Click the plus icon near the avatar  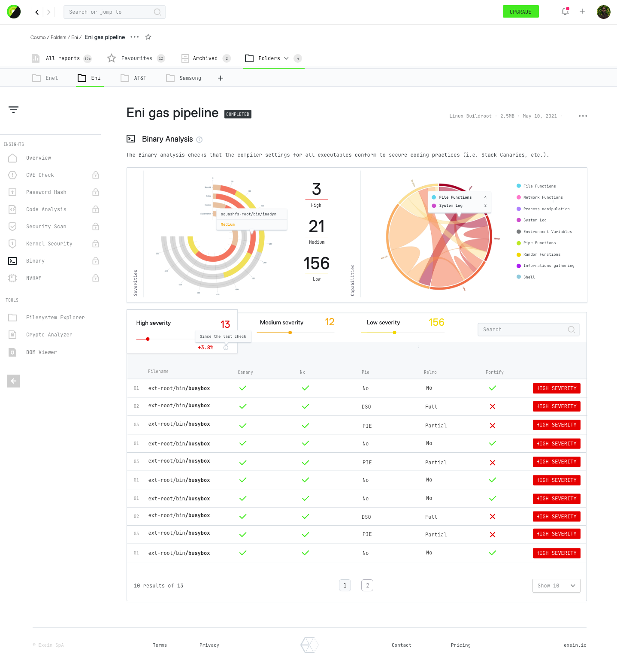582,12
